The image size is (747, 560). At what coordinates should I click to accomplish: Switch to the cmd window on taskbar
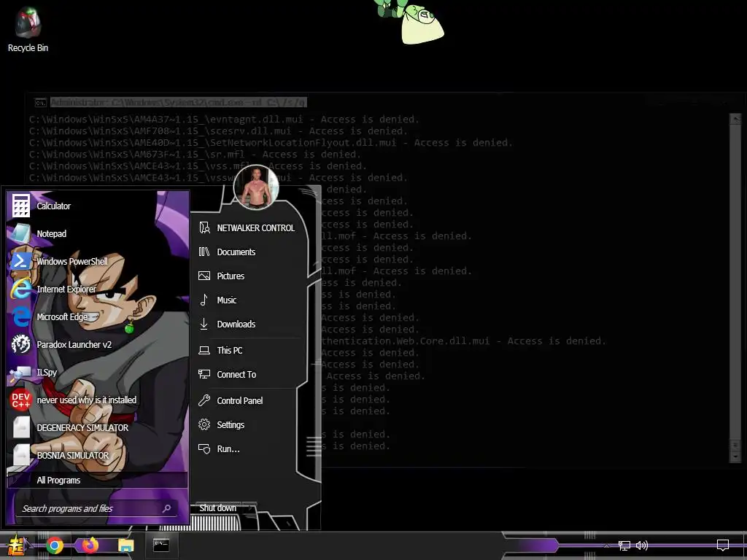click(x=161, y=545)
